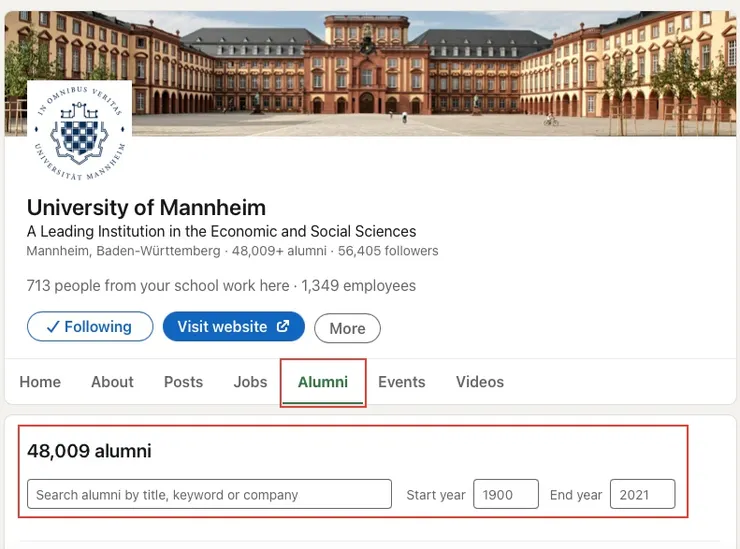The image size is (740, 549).
Task: Switch to the Videos tab
Action: pyautogui.click(x=480, y=382)
